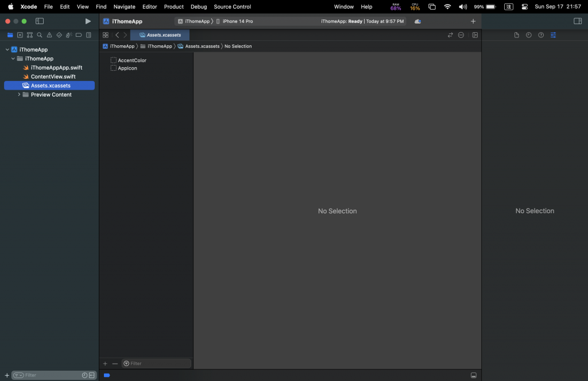The width and height of the screenshot is (588, 381).
Task: Open the Debug menu
Action: (199, 7)
